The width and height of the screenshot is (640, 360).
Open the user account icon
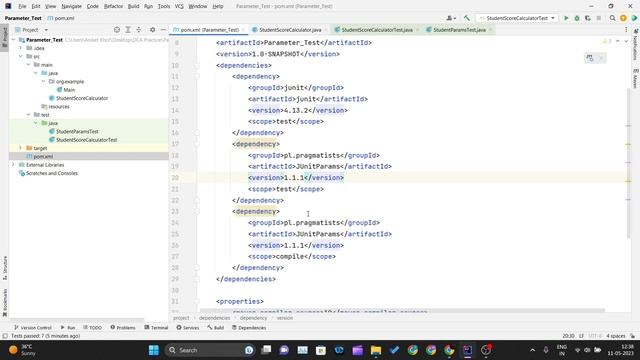(x=451, y=18)
